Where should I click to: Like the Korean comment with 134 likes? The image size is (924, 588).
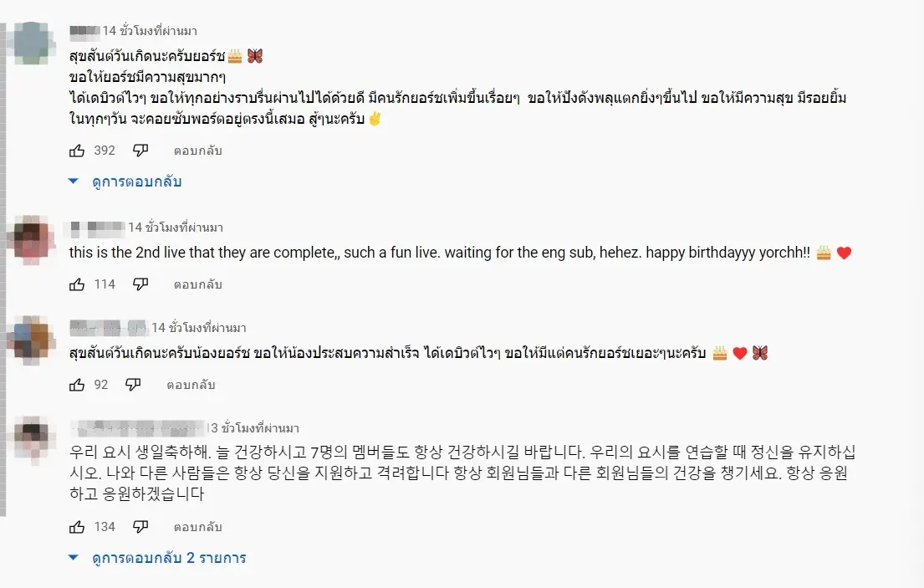[x=77, y=527]
